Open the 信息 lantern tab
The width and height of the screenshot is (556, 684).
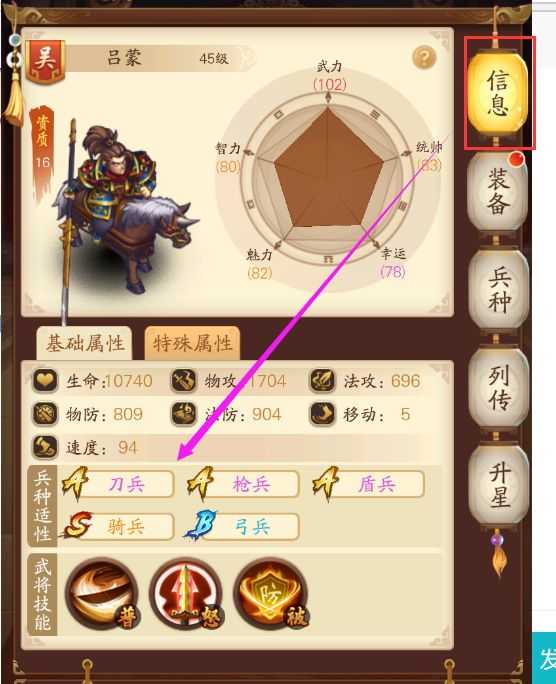point(498,94)
